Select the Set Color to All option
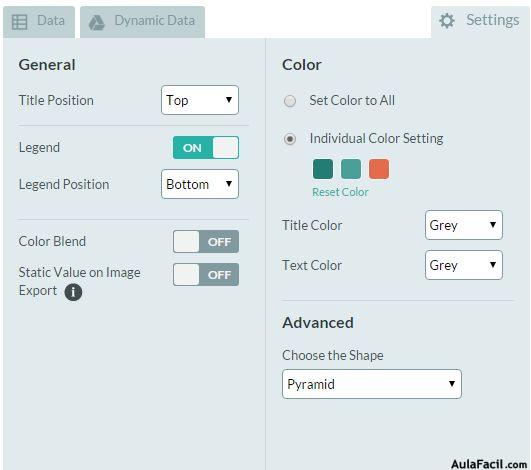 tap(290, 101)
